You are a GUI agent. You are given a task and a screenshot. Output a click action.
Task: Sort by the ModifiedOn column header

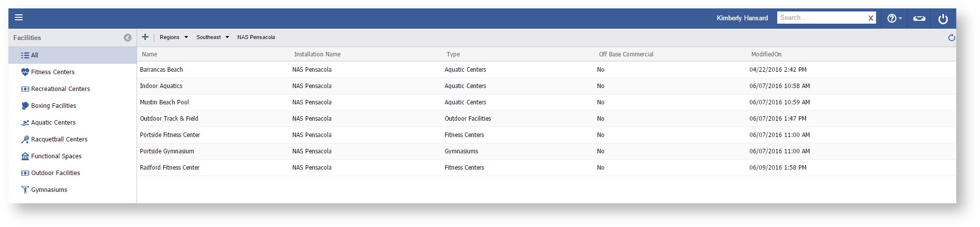[766, 54]
